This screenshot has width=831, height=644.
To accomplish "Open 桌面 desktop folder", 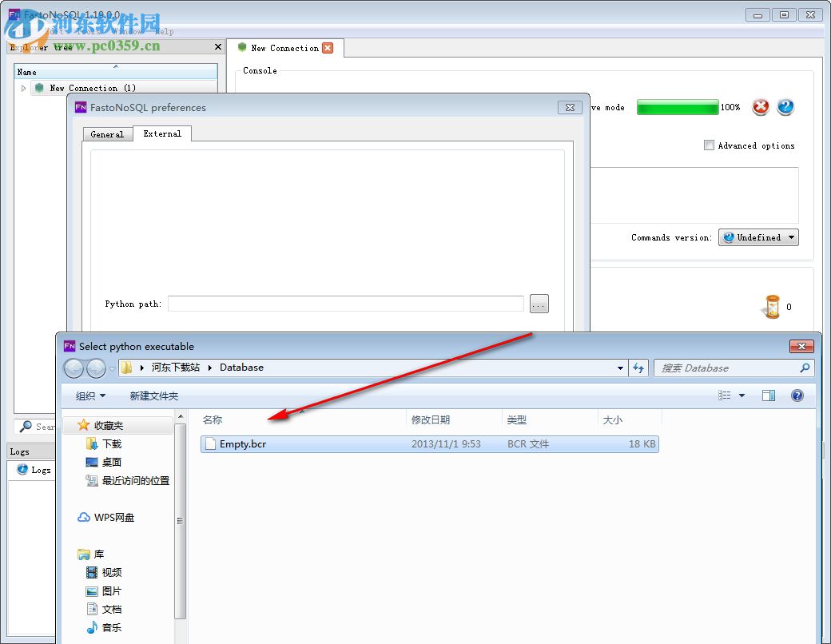I will [111, 462].
